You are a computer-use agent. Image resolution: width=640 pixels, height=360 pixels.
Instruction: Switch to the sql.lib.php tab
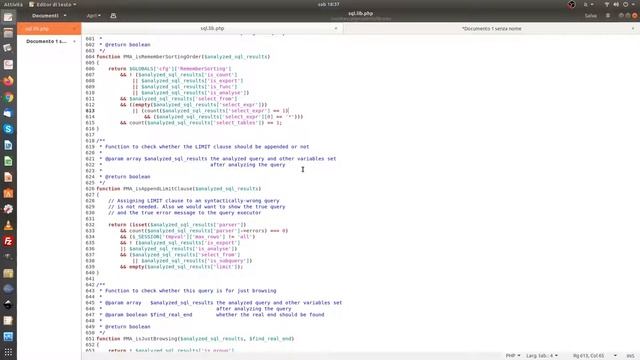click(x=212, y=29)
